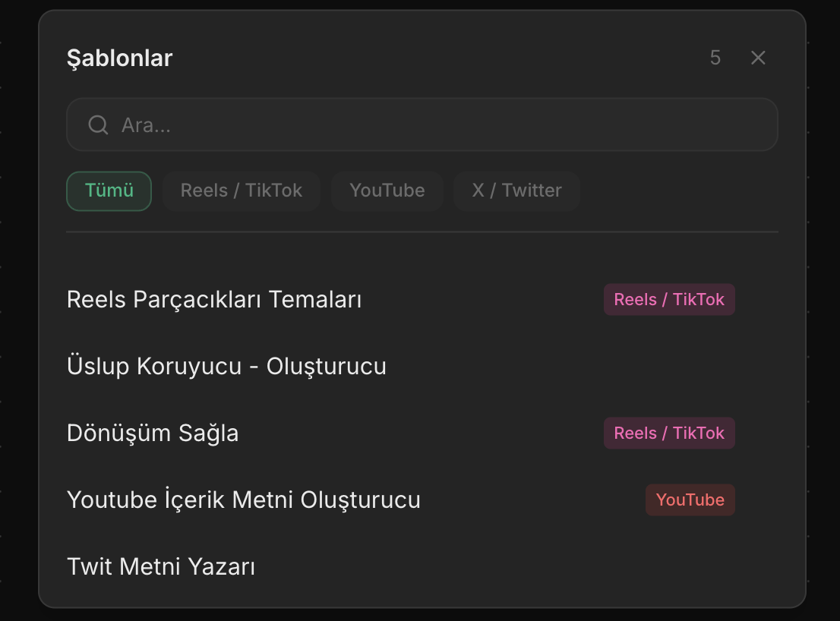Click the Şablonlar dialog title
This screenshot has width=840, height=621.
pyautogui.click(x=119, y=58)
